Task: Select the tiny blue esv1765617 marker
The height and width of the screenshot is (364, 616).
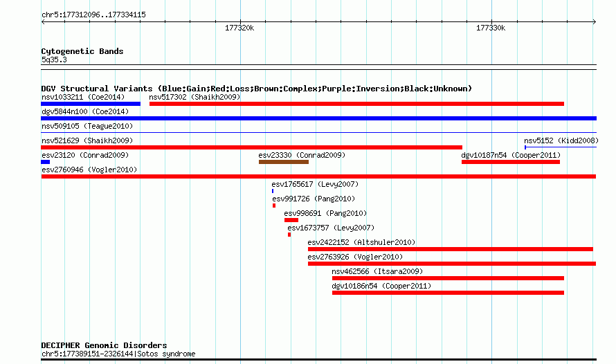Action: 273,191
